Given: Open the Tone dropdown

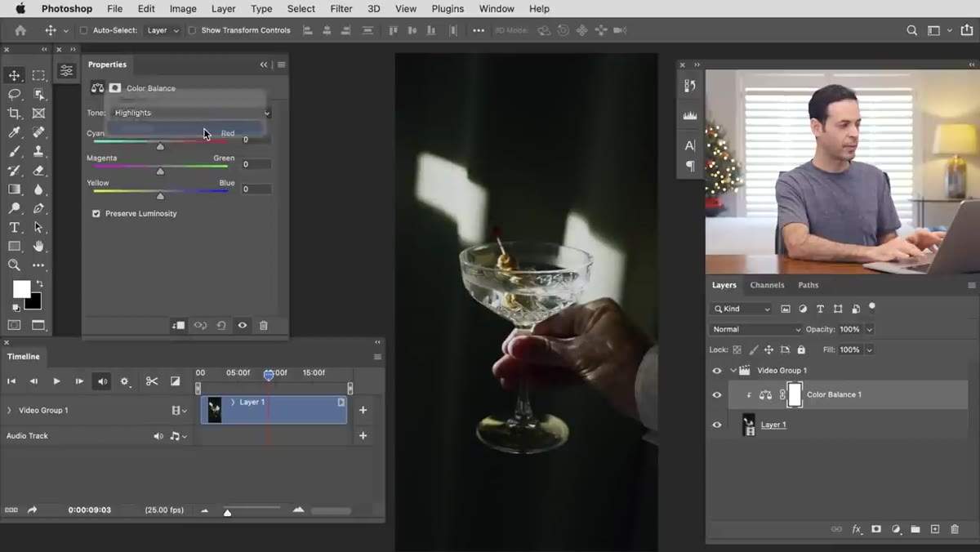Looking at the screenshot, I should coord(190,113).
